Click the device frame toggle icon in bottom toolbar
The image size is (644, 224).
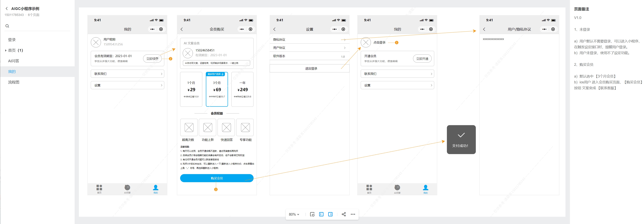[x=312, y=214]
